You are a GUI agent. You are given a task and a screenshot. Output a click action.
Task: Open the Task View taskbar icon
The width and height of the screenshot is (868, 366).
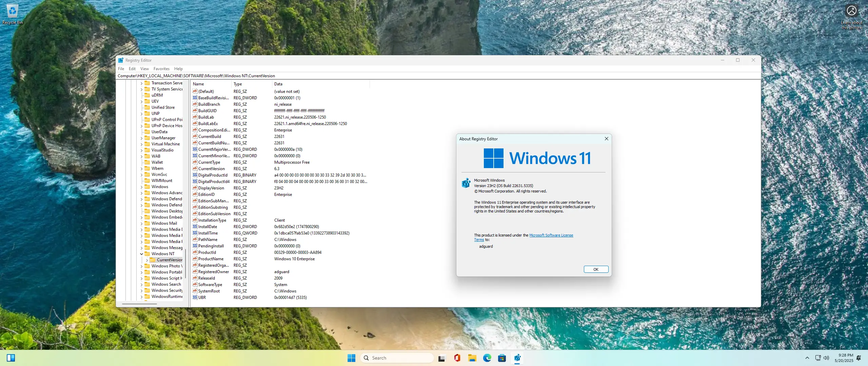(441, 358)
